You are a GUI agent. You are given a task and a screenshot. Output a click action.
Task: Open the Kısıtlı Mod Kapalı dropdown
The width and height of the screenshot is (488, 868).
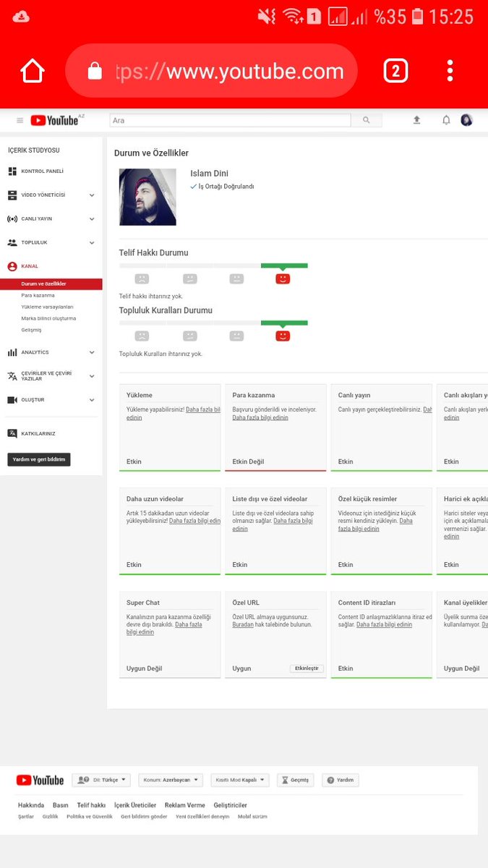click(240, 780)
